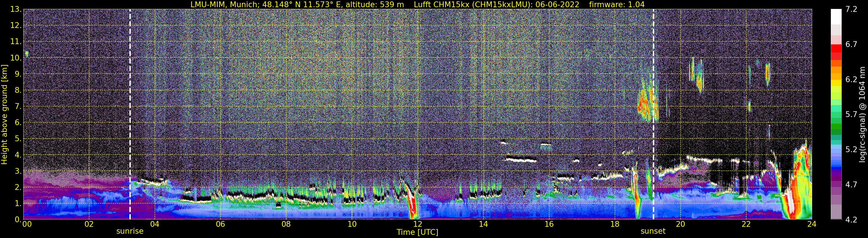Viewport: 868px width, 238px height.
Task: Click the 'sunrise' label below the plot
Action: [130, 231]
